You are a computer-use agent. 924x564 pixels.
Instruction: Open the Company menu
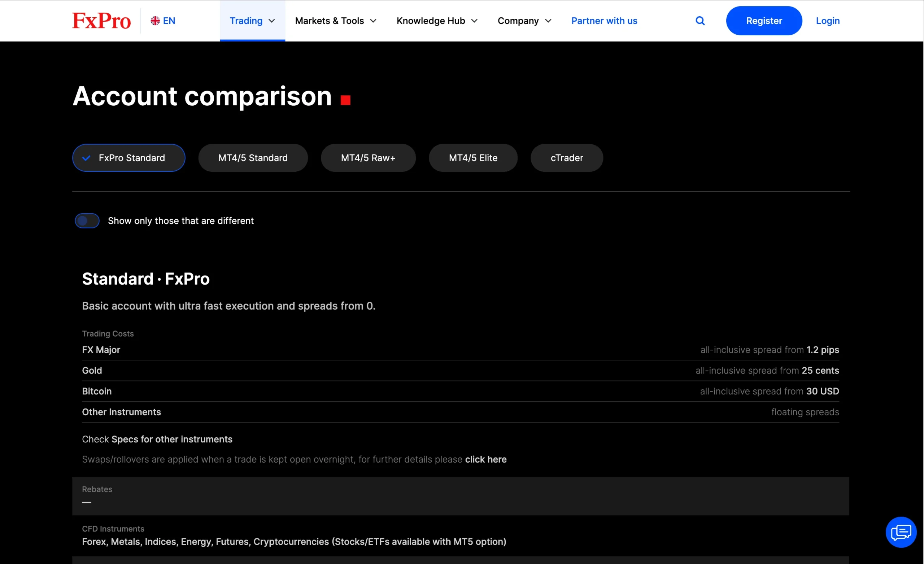click(524, 21)
